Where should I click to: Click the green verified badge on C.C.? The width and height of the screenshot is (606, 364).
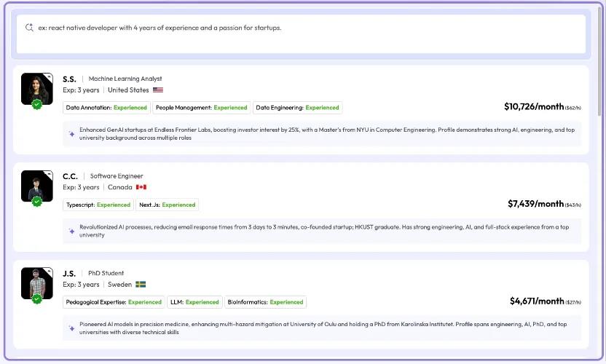37,202
